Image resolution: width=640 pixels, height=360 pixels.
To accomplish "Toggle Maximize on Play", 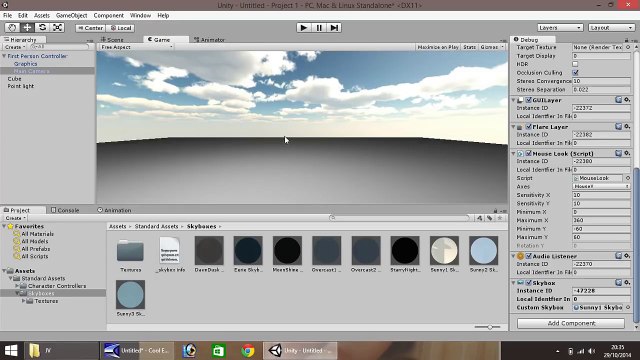I will (438, 47).
